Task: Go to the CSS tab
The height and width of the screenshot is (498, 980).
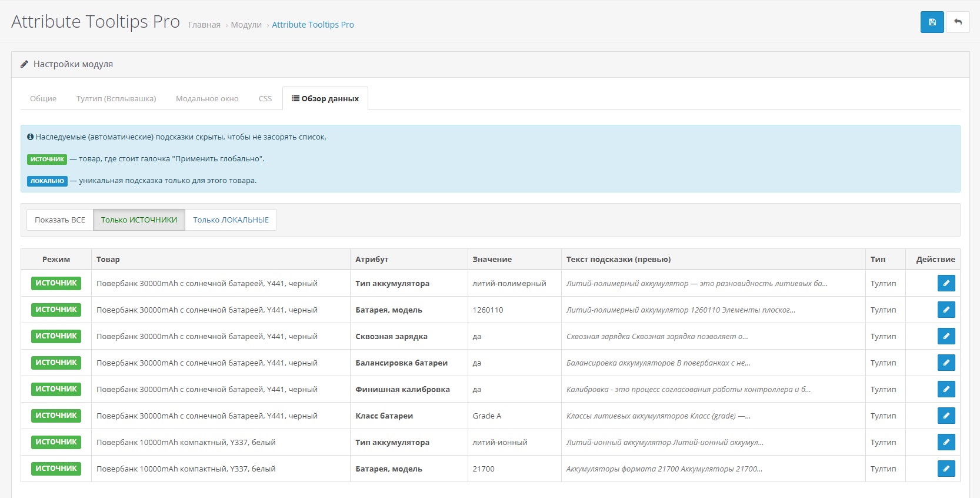Action: pos(265,98)
